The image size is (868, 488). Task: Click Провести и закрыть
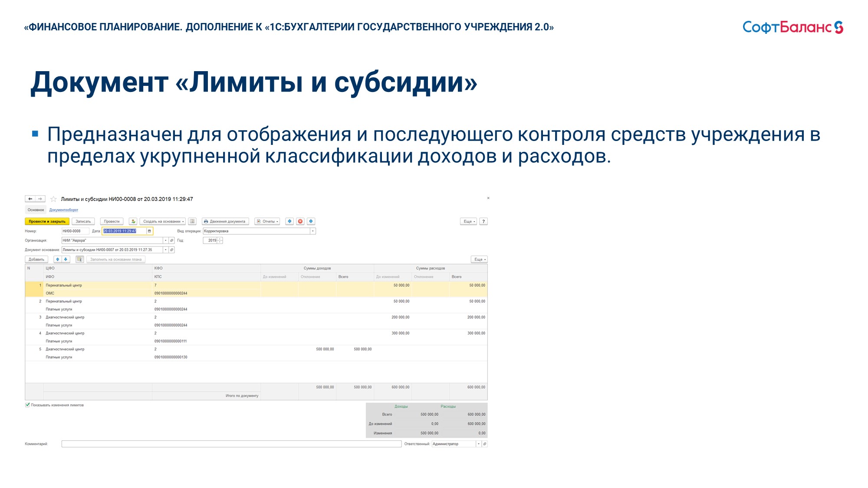coord(47,221)
